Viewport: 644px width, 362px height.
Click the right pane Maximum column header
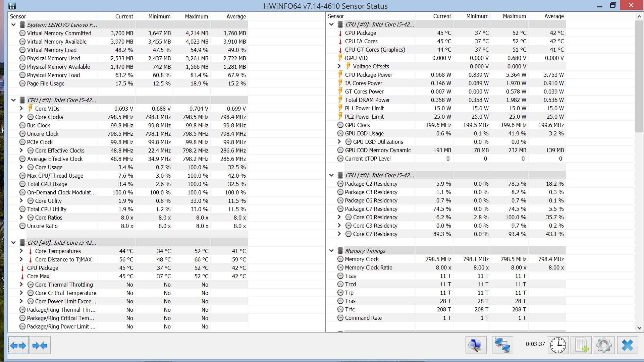509,16
